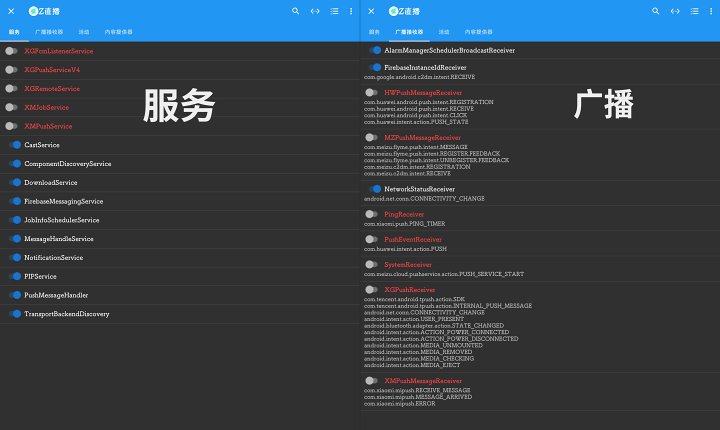The image size is (720, 430).
Task: Click android.intent.action.MEDIA_EJECT action text
Action: tap(412, 365)
